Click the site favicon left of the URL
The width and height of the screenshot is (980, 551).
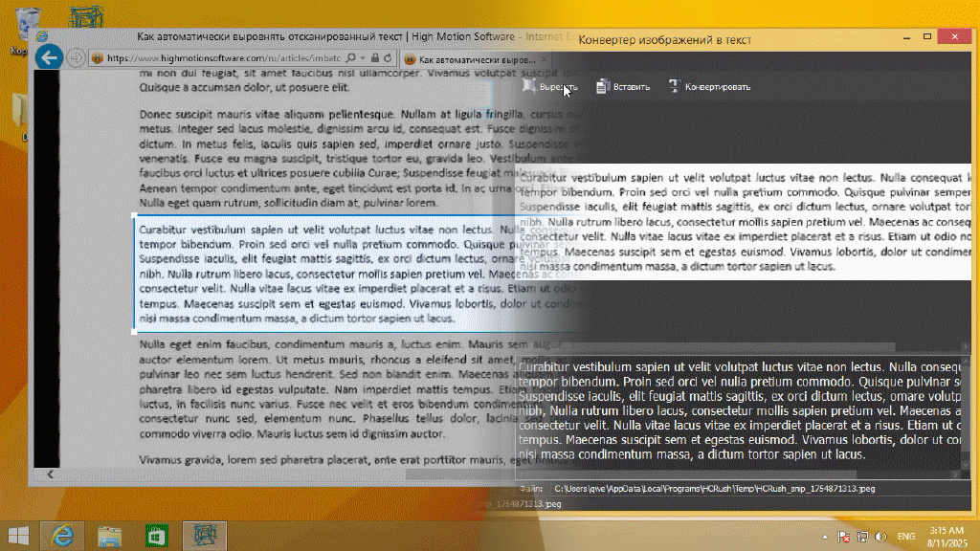click(98, 58)
